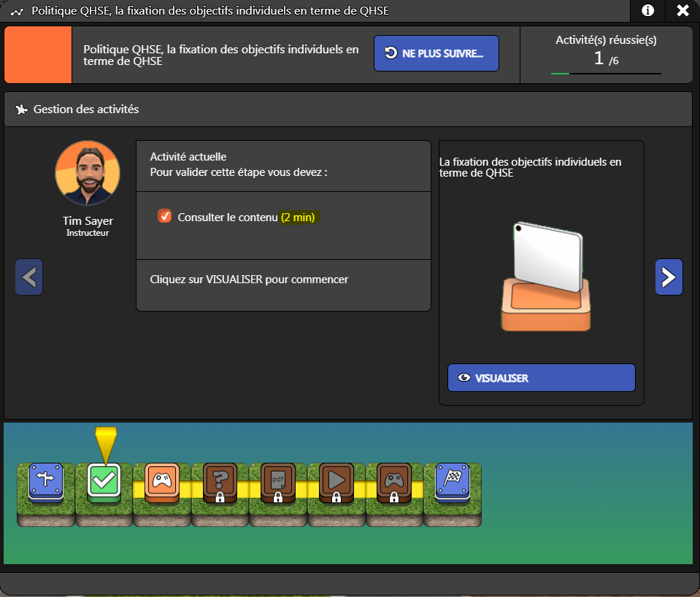Select the locked pdf document tile
This screenshot has width=700, height=597.
coord(277,482)
